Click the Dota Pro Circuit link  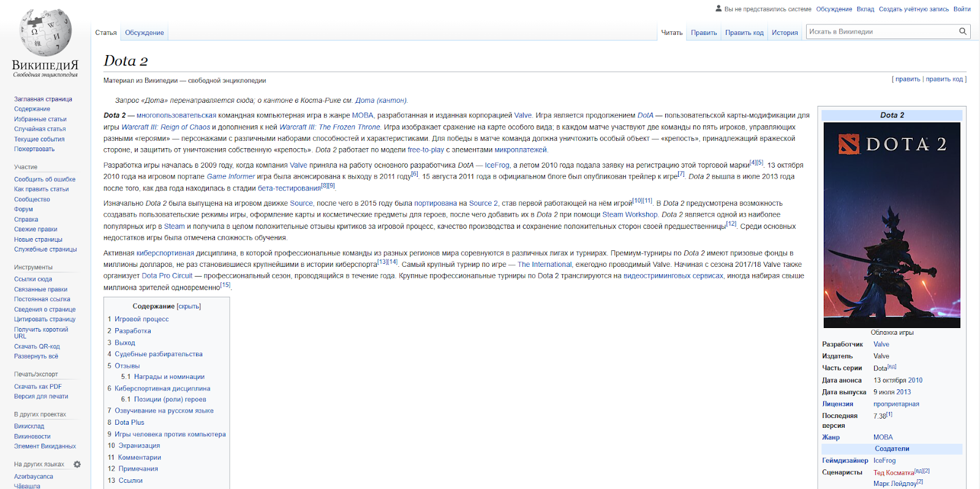(x=167, y=276)
